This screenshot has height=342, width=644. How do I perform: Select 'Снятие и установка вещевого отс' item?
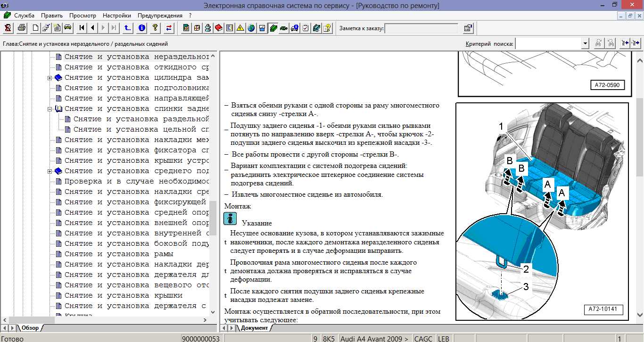[136, 285]
